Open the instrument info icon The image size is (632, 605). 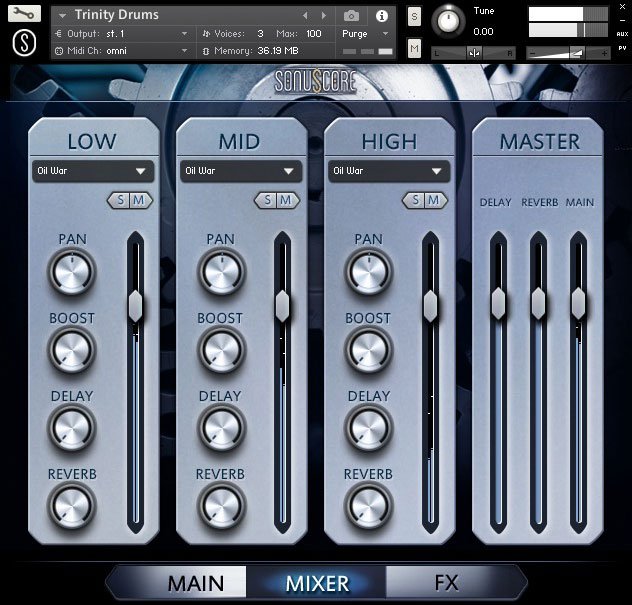click(x=381, y=16)
